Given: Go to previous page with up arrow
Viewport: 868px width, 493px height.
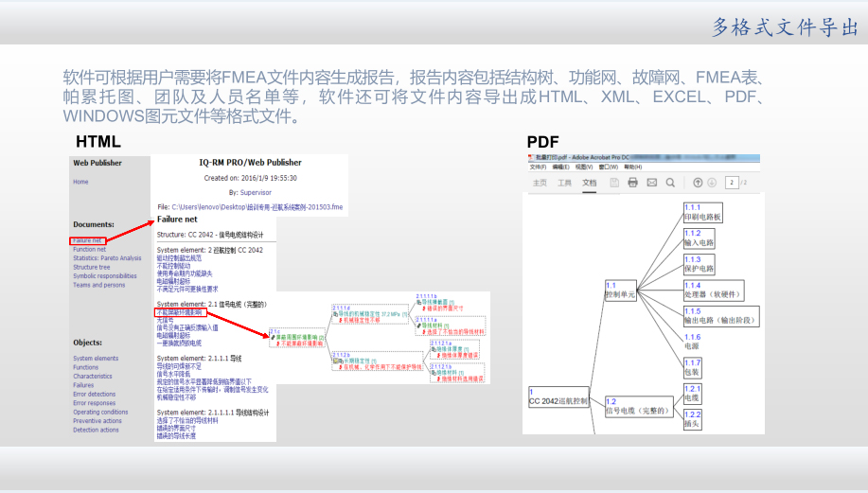Looking at the screenshot, I should point(699,183).
